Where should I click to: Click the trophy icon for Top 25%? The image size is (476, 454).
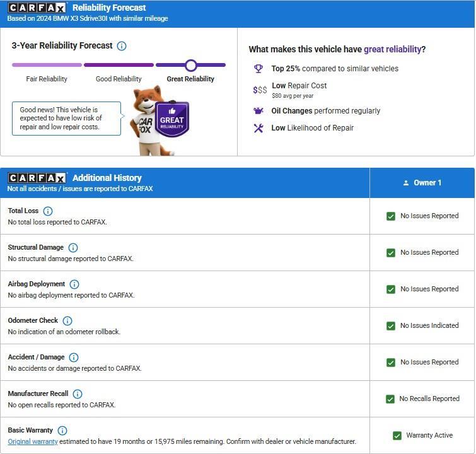(258, 69)
